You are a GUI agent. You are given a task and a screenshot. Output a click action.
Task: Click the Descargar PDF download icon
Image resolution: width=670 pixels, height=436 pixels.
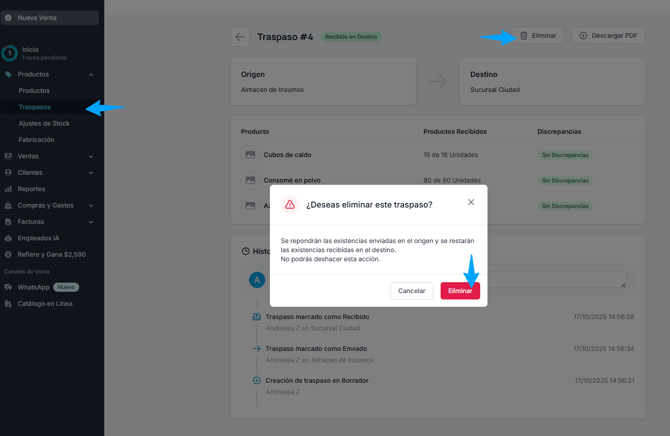(x=583, y=35)
